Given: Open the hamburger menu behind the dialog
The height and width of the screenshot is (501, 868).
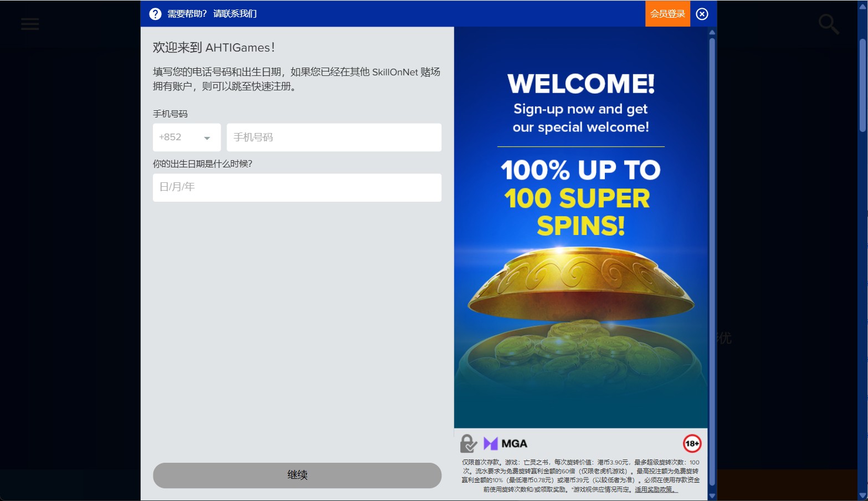Looking at the screenshot, I should (x=30, y=24).
